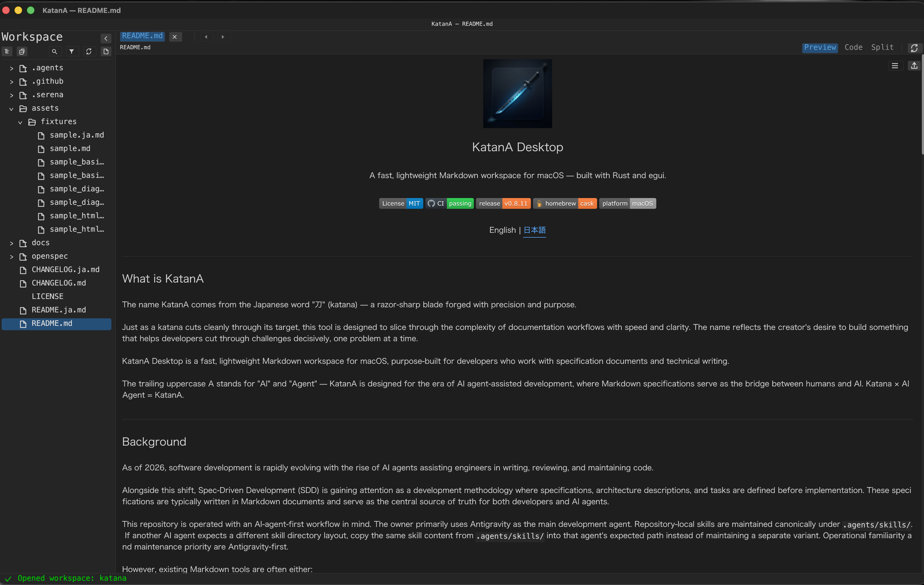Enable tree view mode in the Workspace panel

pos(6,51)
